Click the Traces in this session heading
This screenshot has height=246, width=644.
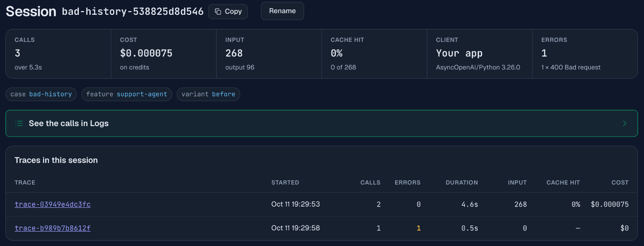click(56, 160)
